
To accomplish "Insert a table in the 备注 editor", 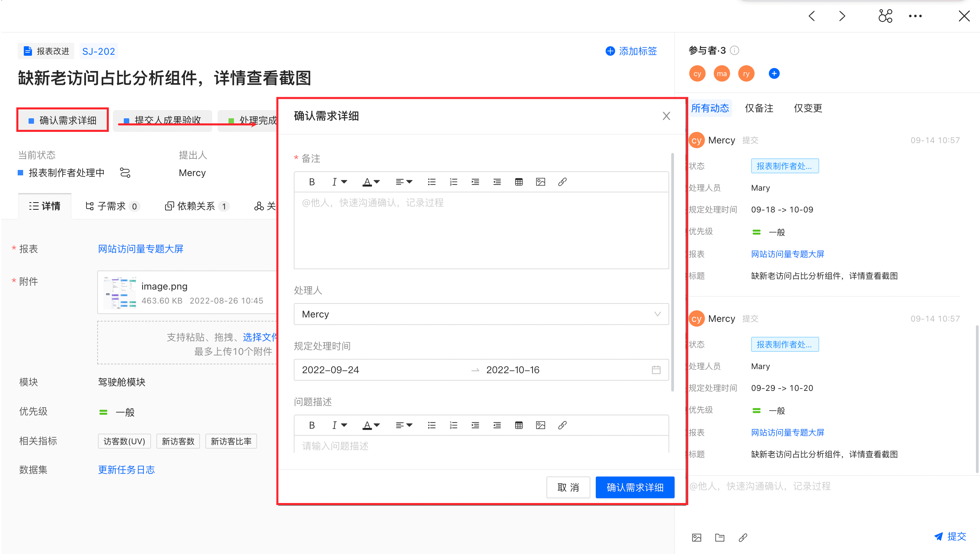I will click(x=518, y=182).
